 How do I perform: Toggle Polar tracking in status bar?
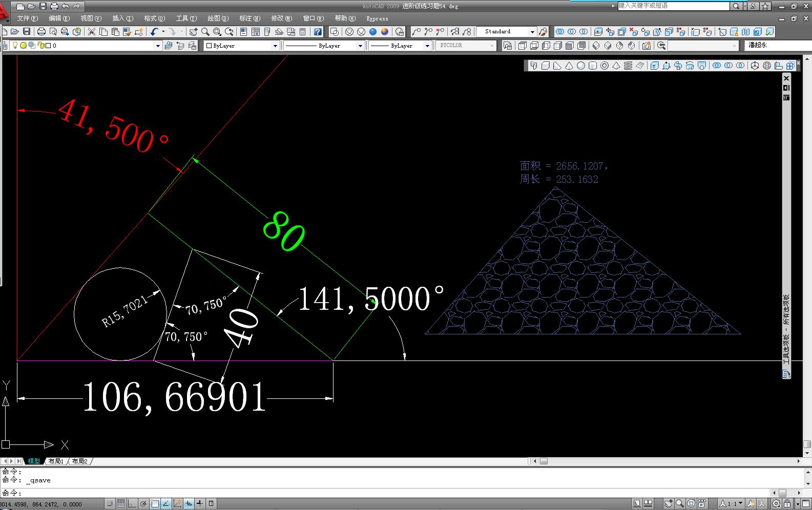(143, 504)
